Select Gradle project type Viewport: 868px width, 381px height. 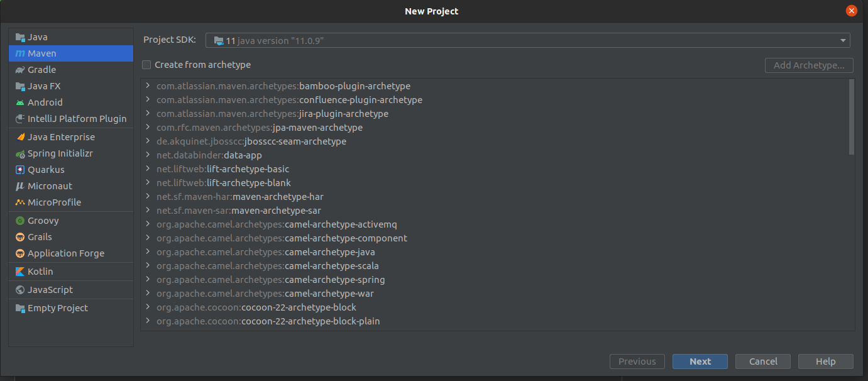[x=71, y=70]
